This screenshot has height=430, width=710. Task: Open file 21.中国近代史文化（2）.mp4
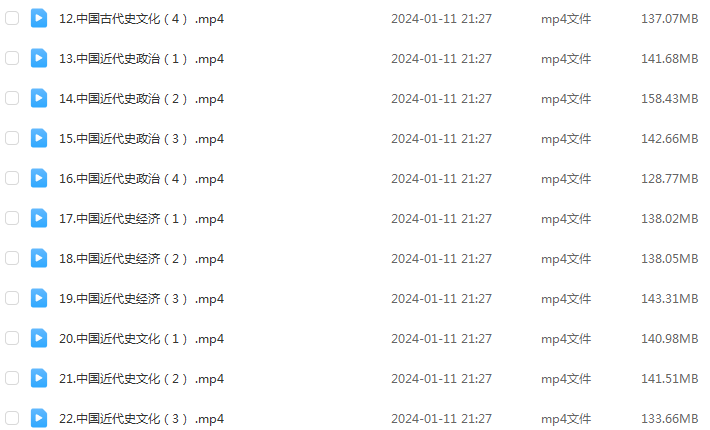141,379
